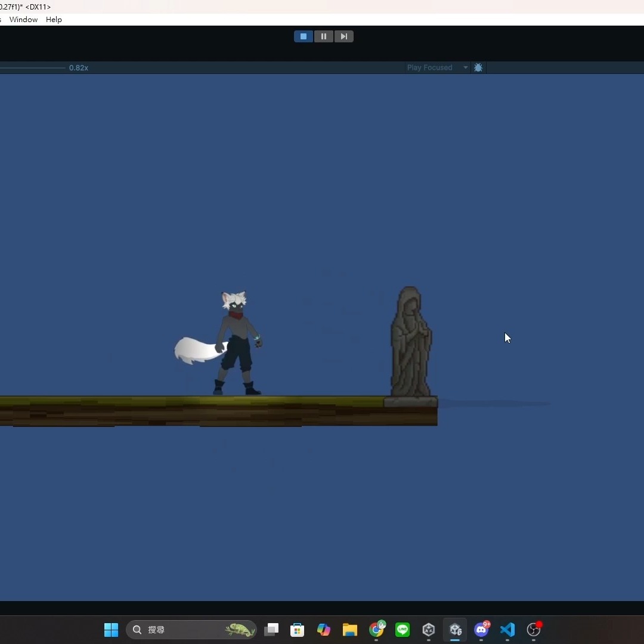Image resolution: width=644 pixels, height=644 pixels.
Task: Open the Window menu
Action: (23, 20)
